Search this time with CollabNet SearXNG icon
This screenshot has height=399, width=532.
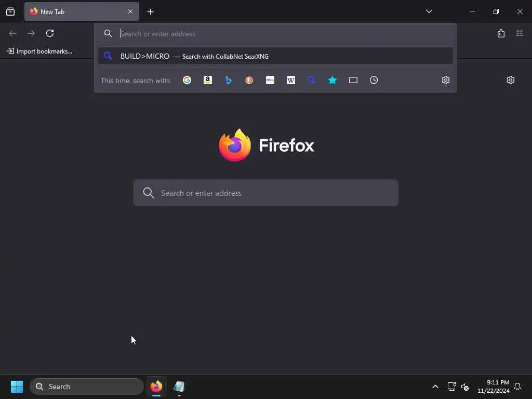[312, 80]
